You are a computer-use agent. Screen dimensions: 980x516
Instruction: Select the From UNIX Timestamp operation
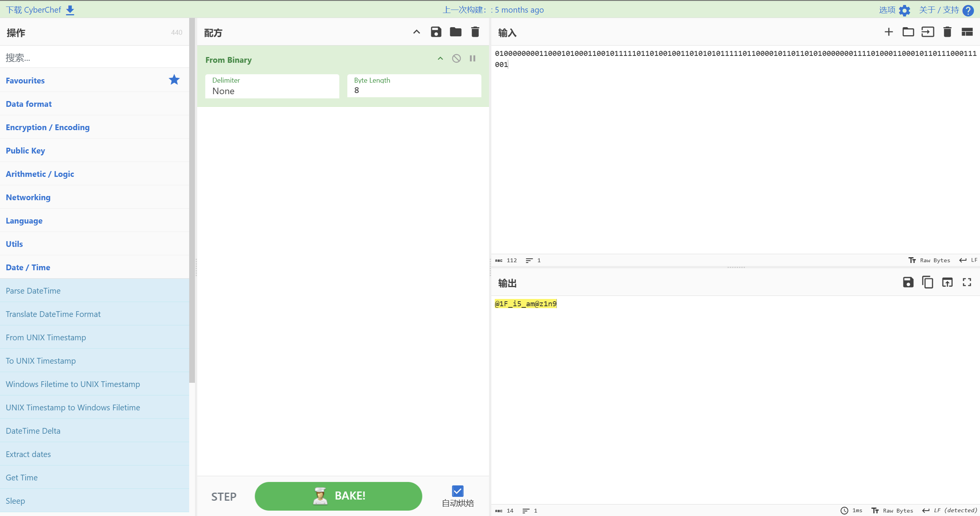click(x=46, y=337)
